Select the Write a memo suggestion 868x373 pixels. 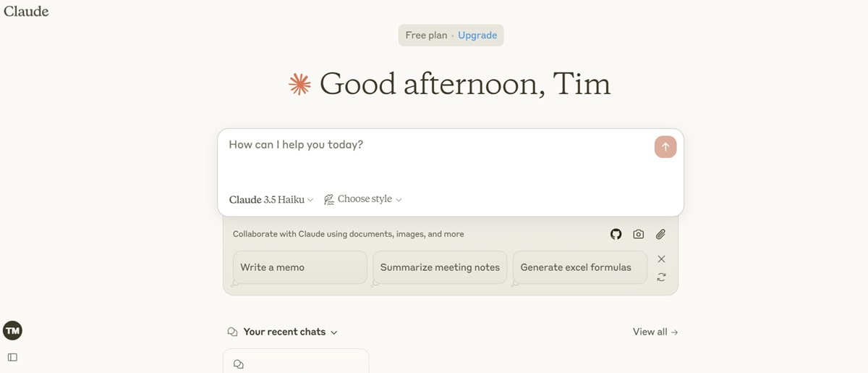[299, 267]
